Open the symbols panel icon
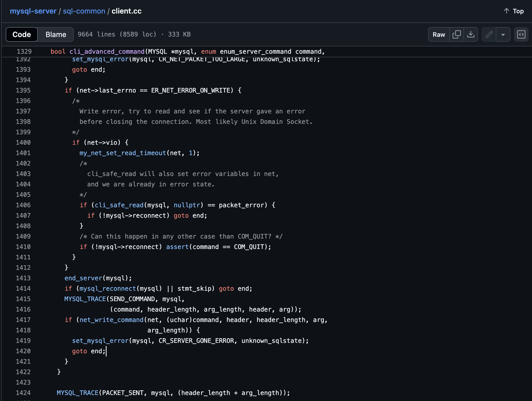The width and height of the screenshot is (532, 401). [521, 34]
